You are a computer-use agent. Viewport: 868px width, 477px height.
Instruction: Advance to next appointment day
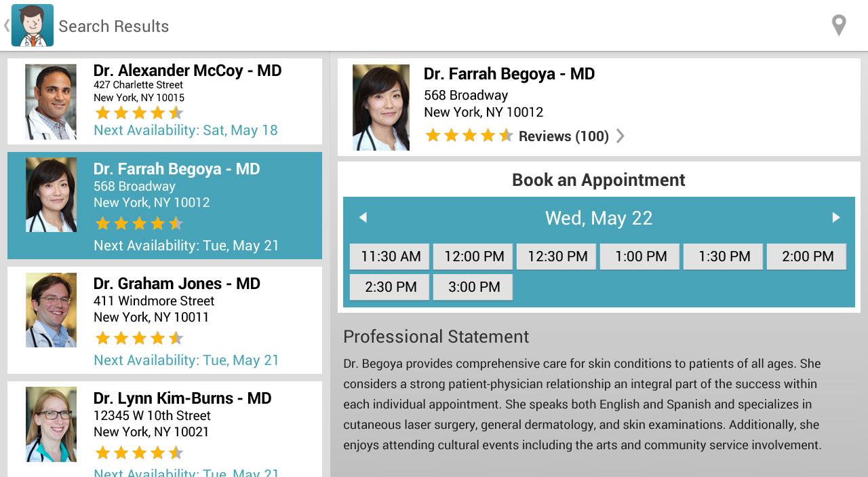(x=835, y=217)
